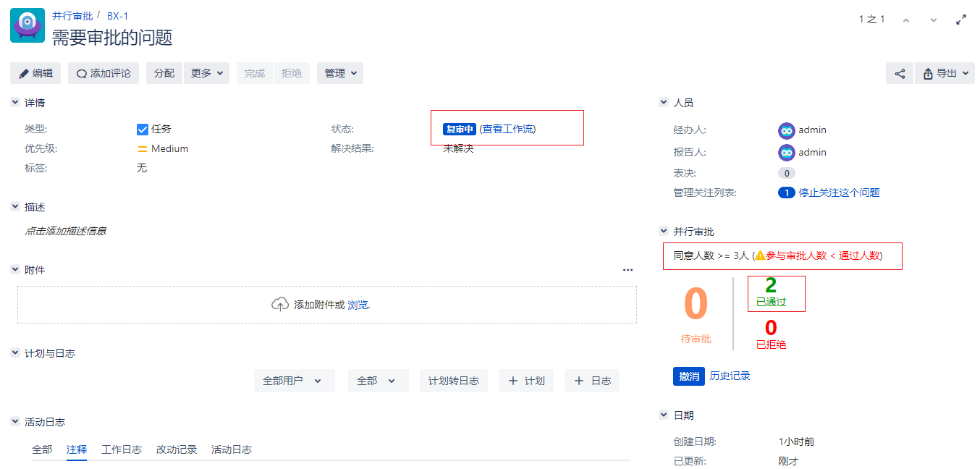
Task: Collapse the 人员 section
Action: coord(664,103)
